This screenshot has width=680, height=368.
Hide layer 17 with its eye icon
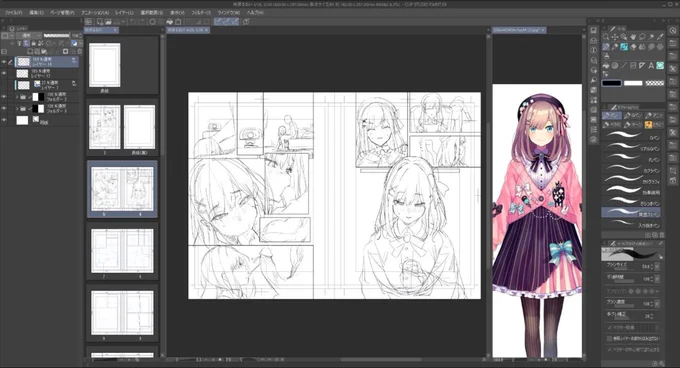(x=4, y=73)
